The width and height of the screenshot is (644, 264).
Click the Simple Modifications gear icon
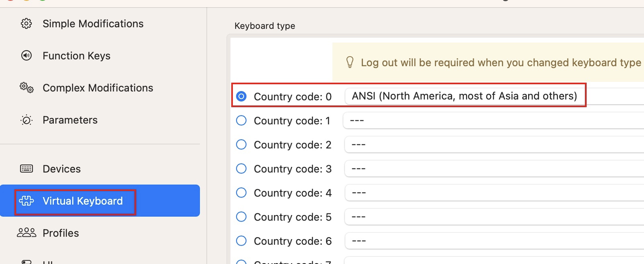[x=26, y=24]
